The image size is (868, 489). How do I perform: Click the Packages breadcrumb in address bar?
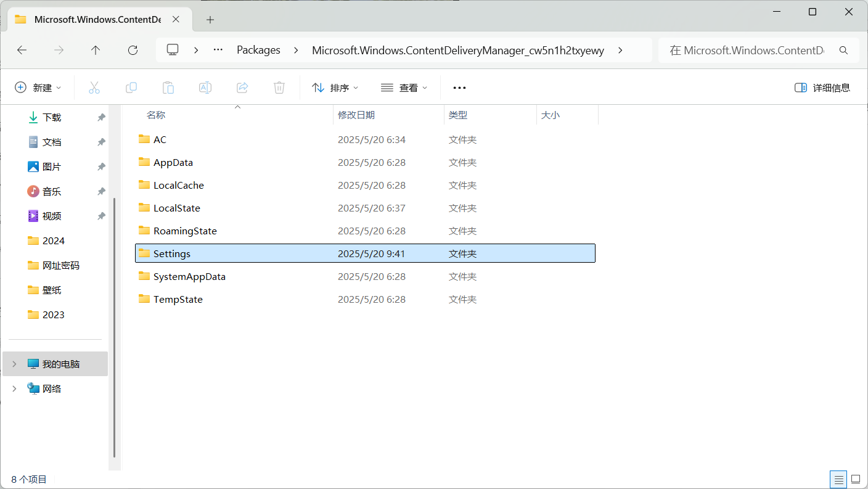click(258, 50)
